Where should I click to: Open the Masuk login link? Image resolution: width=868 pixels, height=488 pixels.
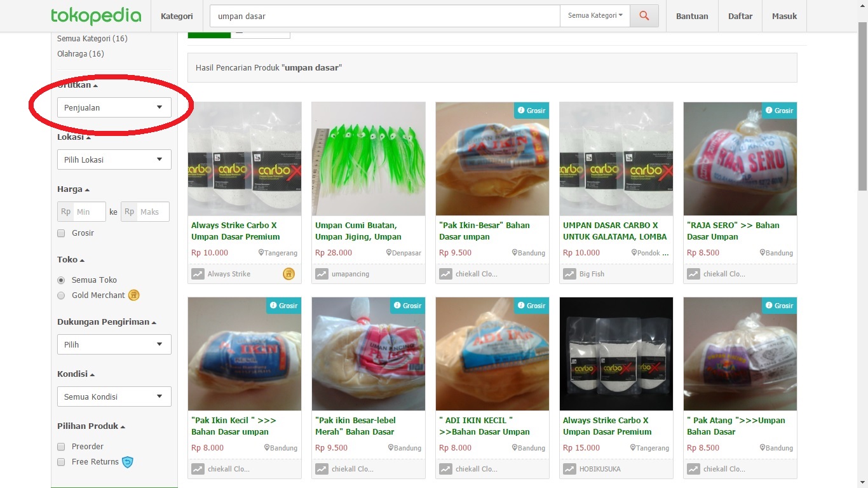pos(784,16)
